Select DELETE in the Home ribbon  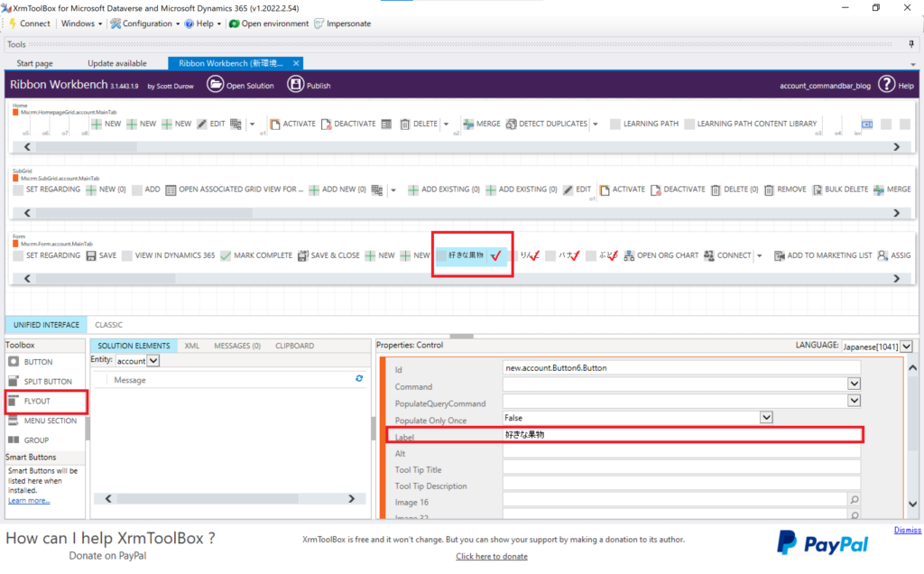click(x=419, y=124)
